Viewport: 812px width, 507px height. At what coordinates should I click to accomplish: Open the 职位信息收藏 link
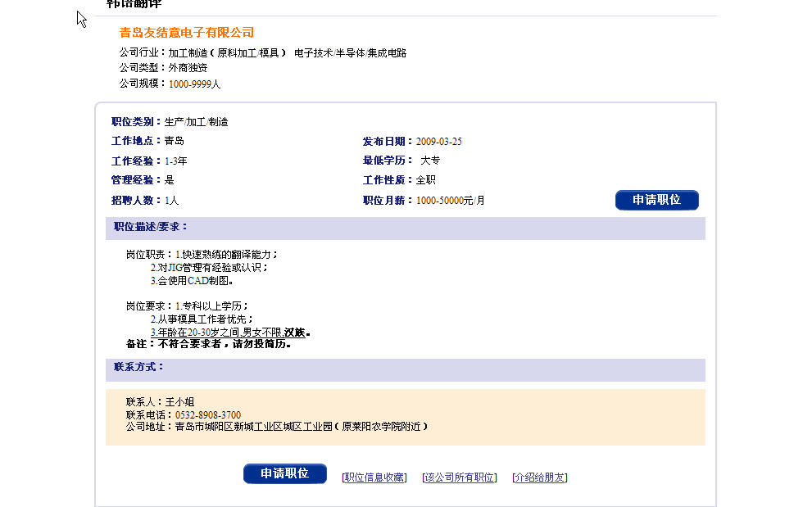pyautogui.click(x=374, y=478)
